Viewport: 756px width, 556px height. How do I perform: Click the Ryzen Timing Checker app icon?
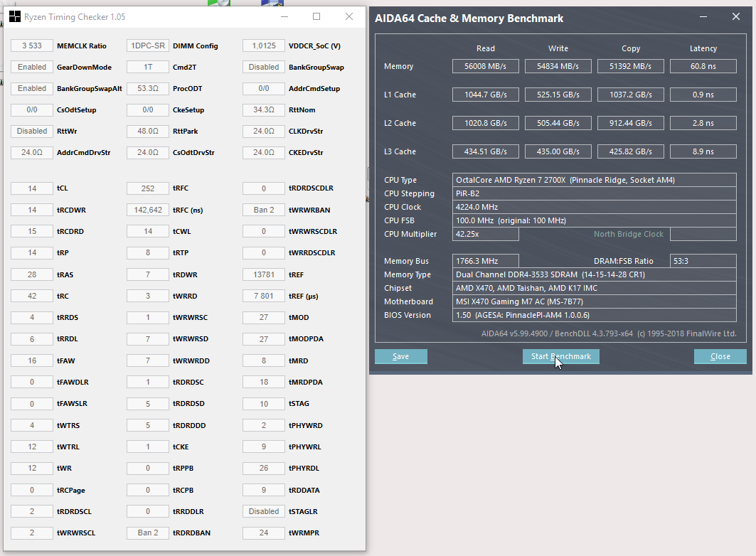tap(15, 17)
